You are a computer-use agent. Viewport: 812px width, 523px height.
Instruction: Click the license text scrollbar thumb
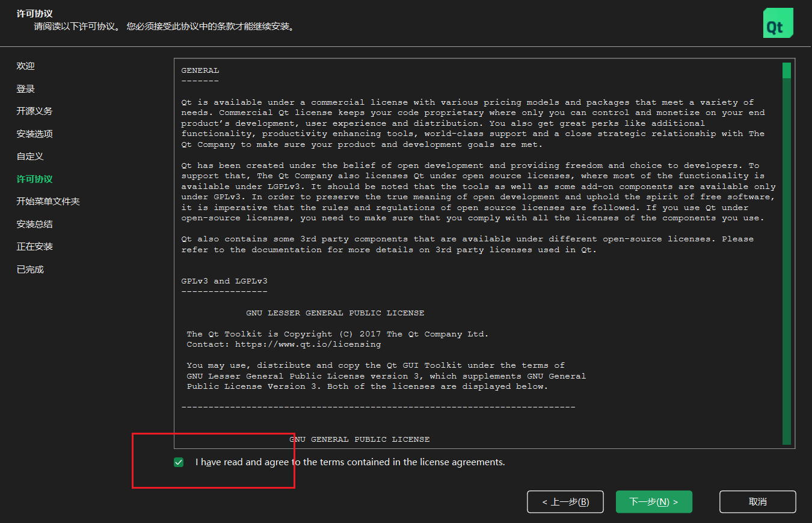787,70
